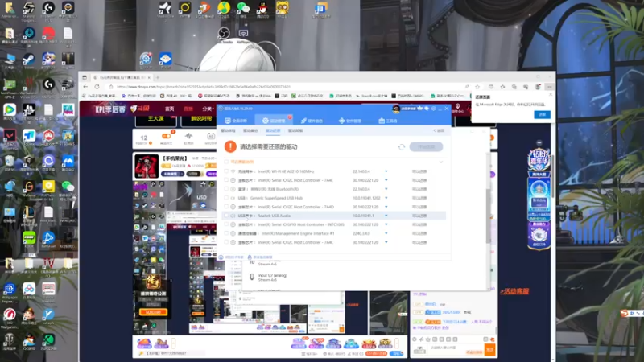Click the USB icon on Generic SuperSpeed USB Hub row
The width and height of the screenshot is (644, 362).
click(x=233, y=198)
